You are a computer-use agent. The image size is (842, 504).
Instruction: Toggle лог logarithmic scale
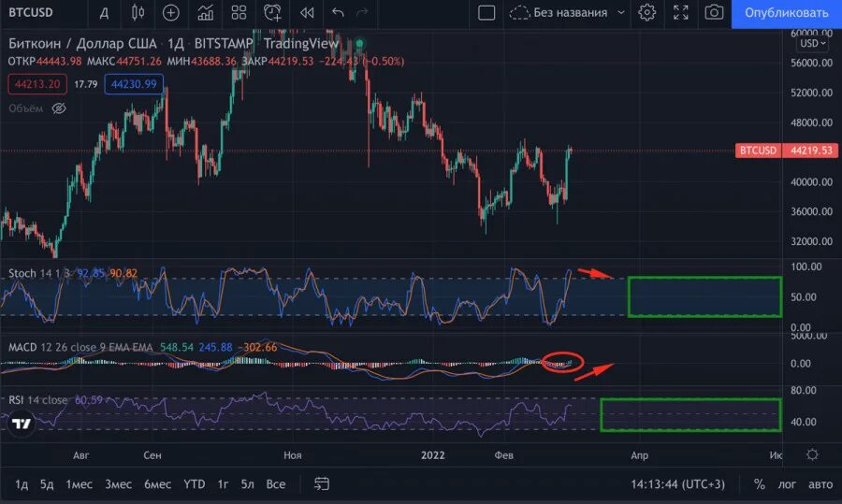(787, 484)
